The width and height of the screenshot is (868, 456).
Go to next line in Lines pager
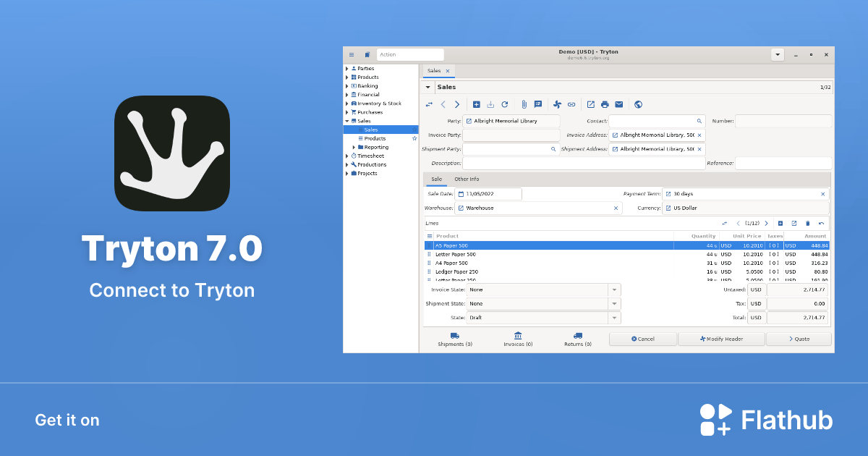(x=767, y=223)
